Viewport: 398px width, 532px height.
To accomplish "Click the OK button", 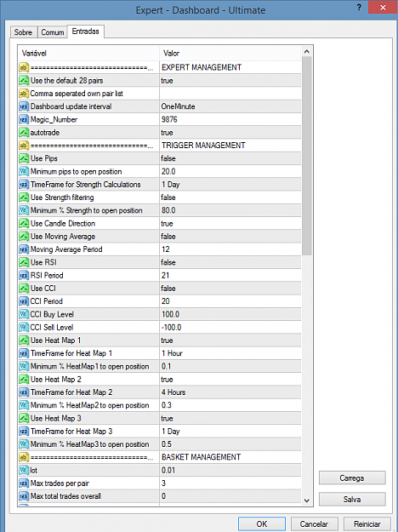I will (261, 523).
